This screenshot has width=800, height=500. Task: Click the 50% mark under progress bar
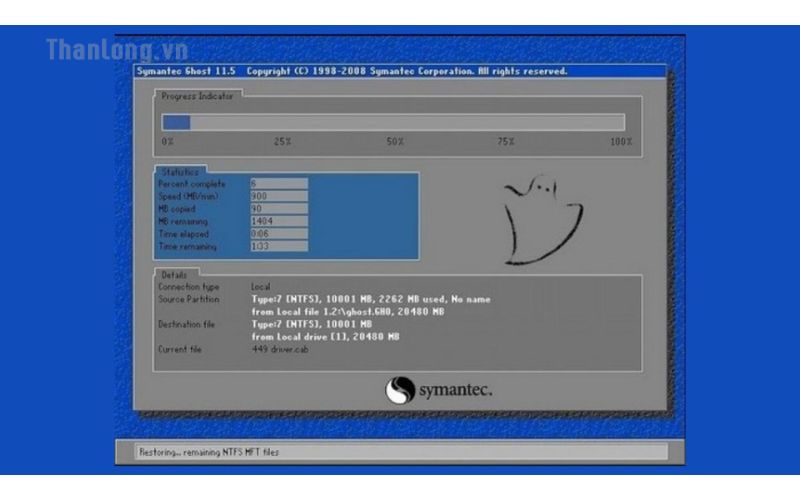pyautogui.click(x=395, y=142)
